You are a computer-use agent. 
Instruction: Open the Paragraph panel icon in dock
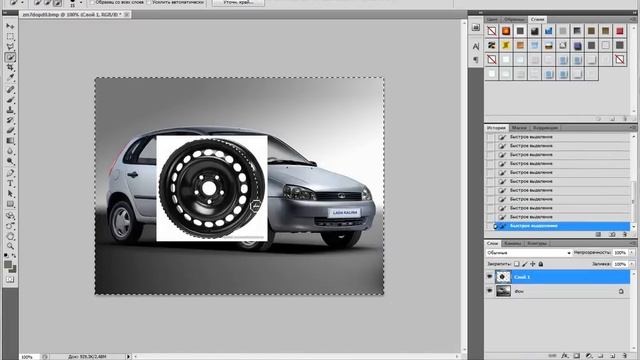(x=476, y=60)
